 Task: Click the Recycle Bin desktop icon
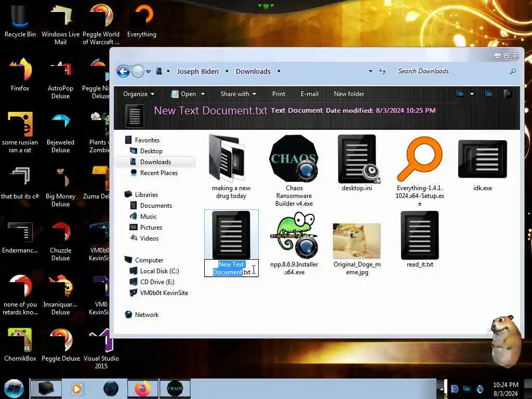point(20,20)
